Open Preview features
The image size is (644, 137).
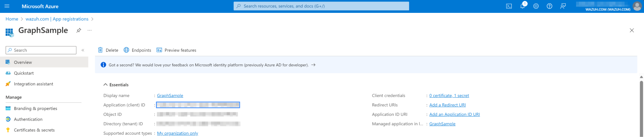coord(176,50)
